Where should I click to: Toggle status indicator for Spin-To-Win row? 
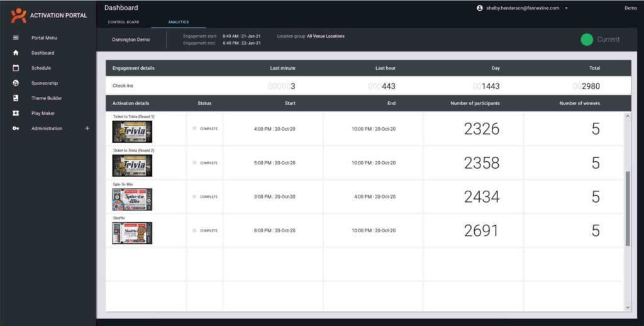coord(195,196)
